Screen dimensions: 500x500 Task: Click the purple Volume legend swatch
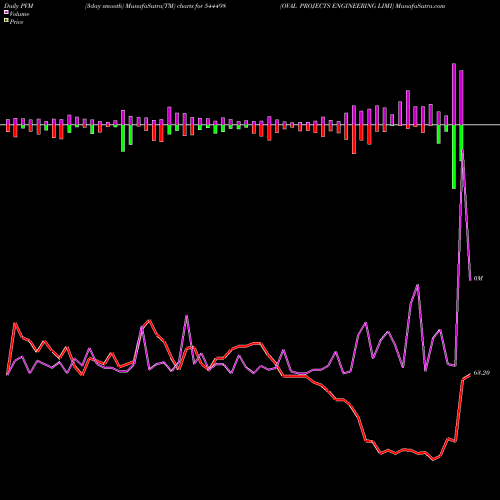click(6, 13)
